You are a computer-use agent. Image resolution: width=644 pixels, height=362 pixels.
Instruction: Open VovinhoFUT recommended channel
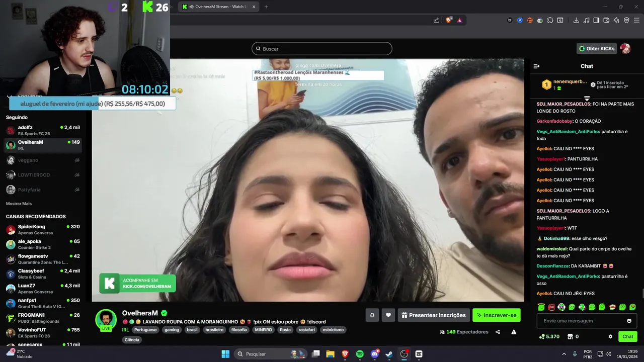43,333
